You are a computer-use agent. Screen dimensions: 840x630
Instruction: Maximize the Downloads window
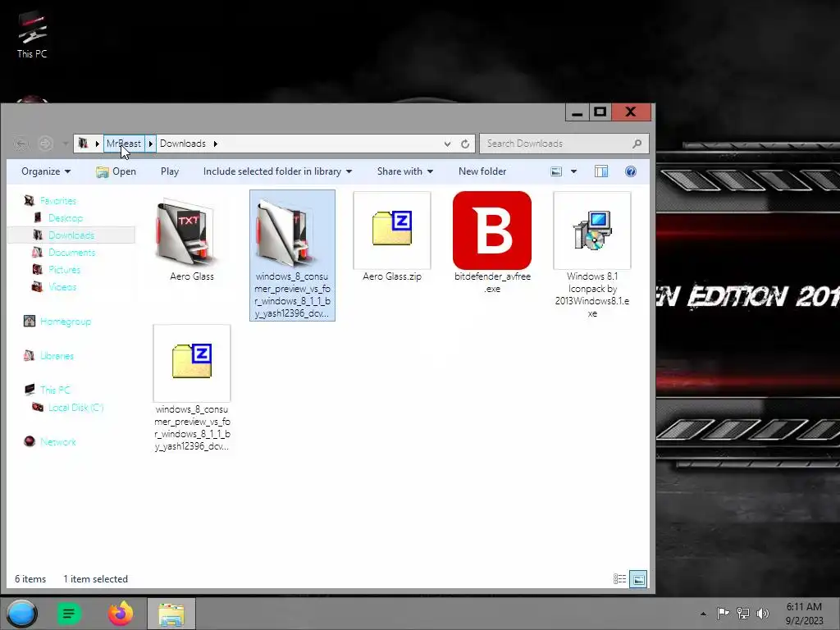600,112
